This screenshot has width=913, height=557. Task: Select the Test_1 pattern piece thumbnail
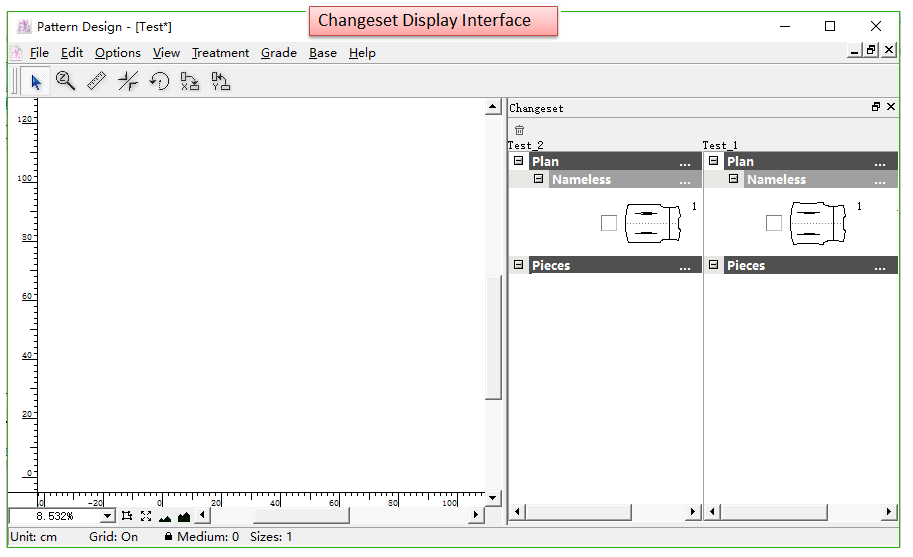(x=818, y=223)
